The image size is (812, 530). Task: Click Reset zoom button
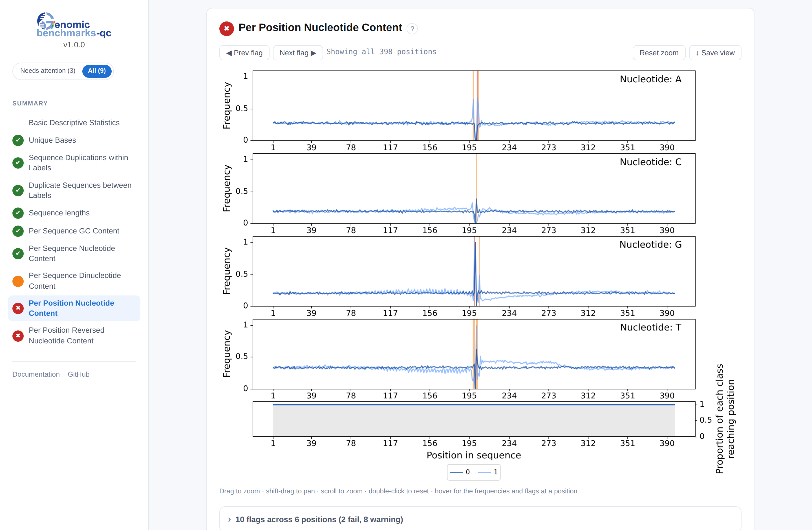point(659,53)
